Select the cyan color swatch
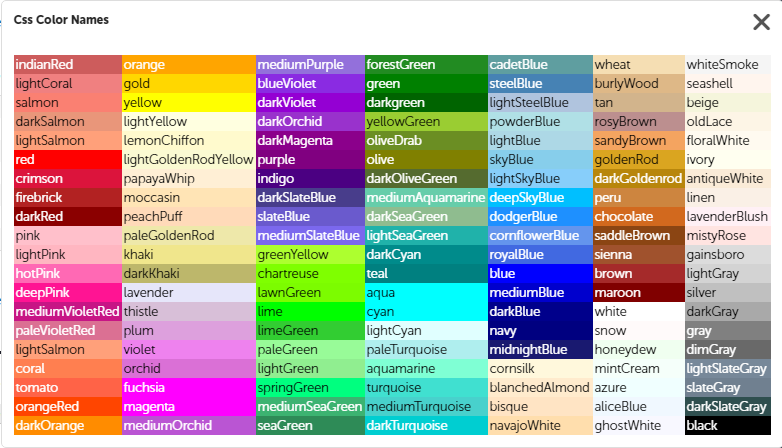 [x=426, y=311]
